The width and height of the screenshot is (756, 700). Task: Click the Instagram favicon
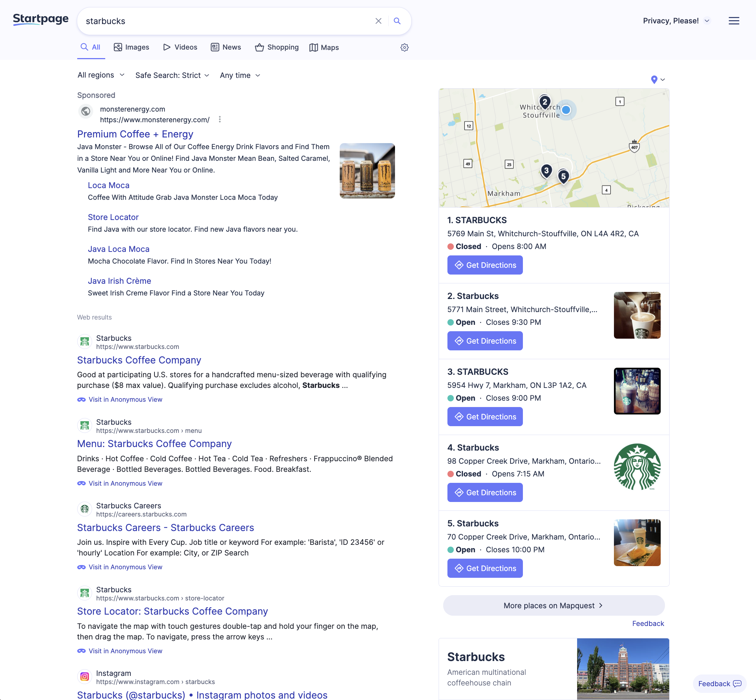[x=84, y=677]
